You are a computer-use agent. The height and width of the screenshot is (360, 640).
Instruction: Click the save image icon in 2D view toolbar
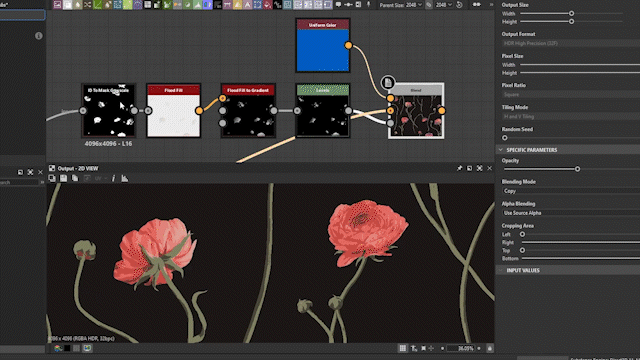(64, 178)
